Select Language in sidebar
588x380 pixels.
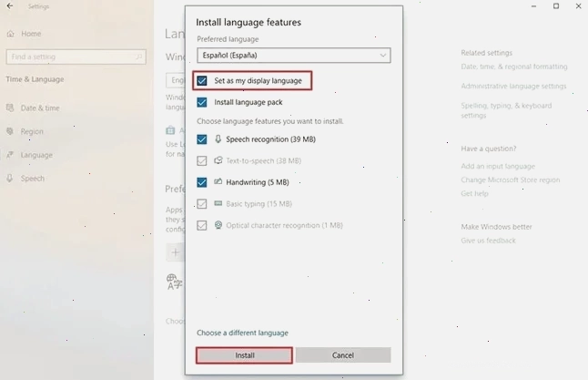coord(36,155)
